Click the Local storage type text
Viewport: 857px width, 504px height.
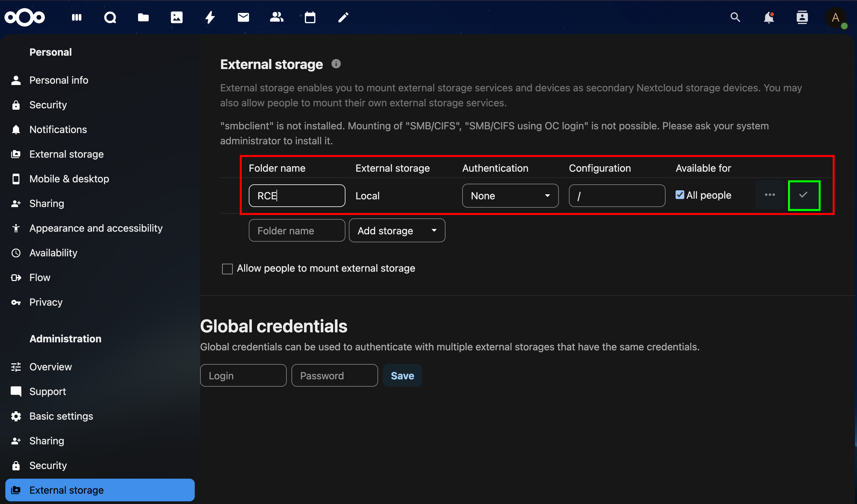367,196
